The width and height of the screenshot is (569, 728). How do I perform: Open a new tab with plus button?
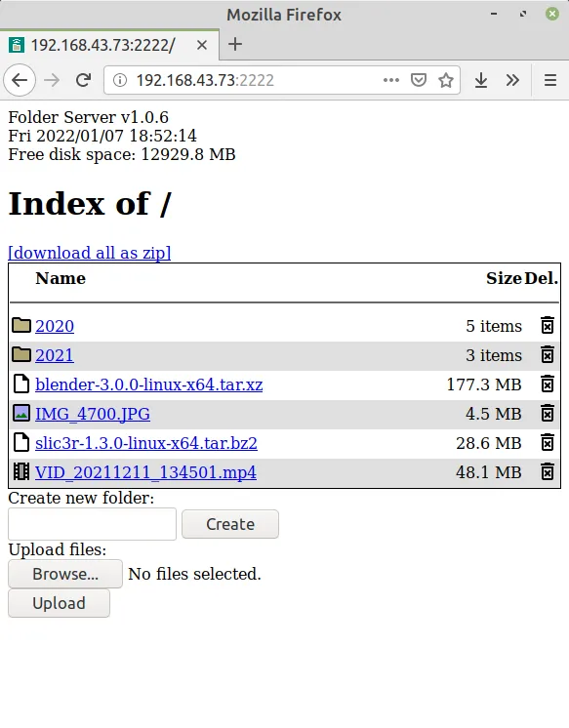pyautogui.click(x=235, y=45)
